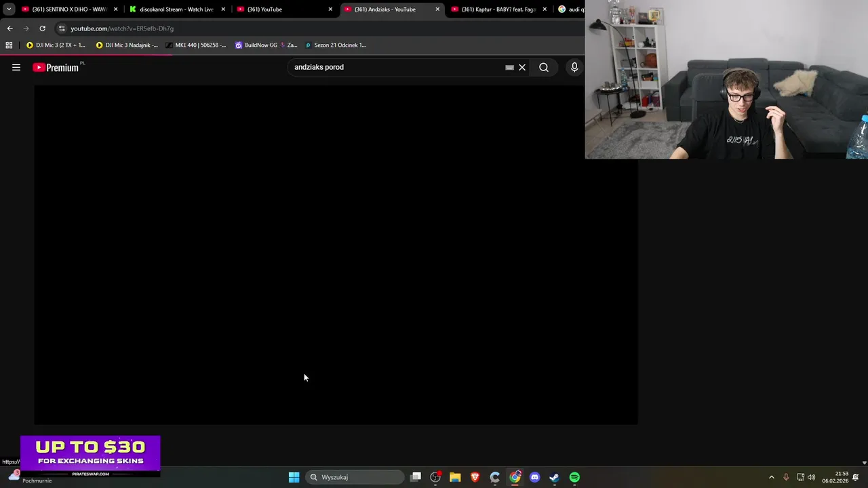Go back in browser history

click(x=9, y=28)
